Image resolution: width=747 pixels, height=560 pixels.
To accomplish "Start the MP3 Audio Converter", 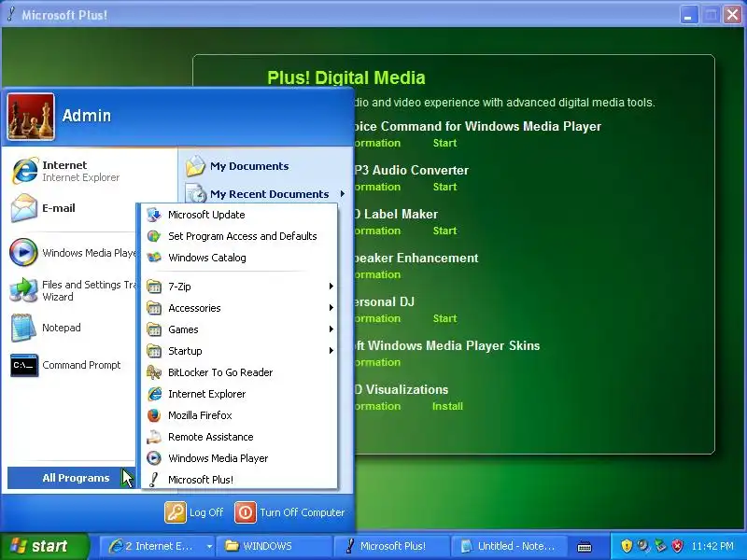I will coord(445,187).
